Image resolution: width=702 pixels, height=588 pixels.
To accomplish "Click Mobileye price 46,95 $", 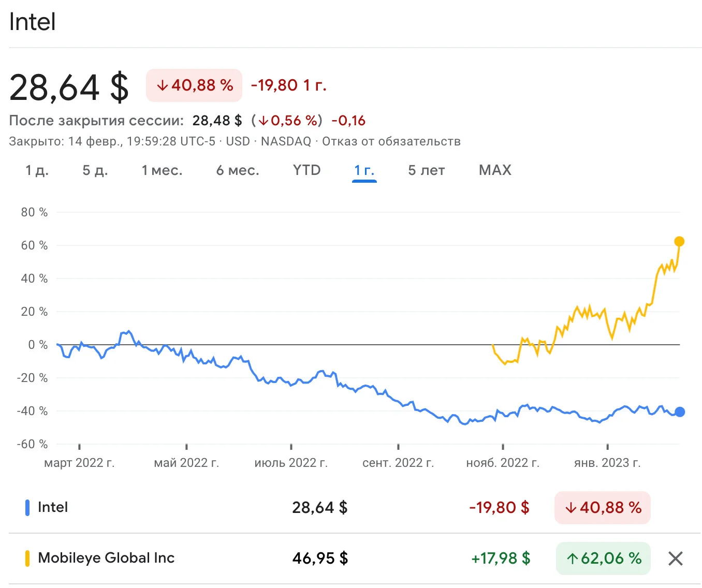I will click(x=320, y=558).
